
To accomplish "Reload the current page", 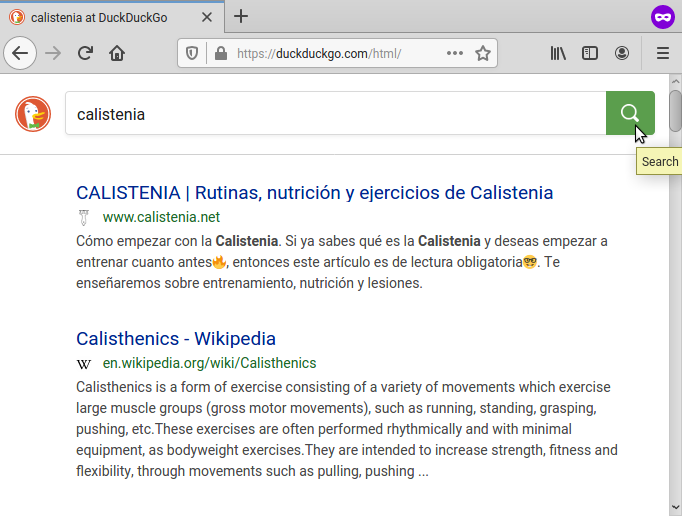I will tap(85, 54).
